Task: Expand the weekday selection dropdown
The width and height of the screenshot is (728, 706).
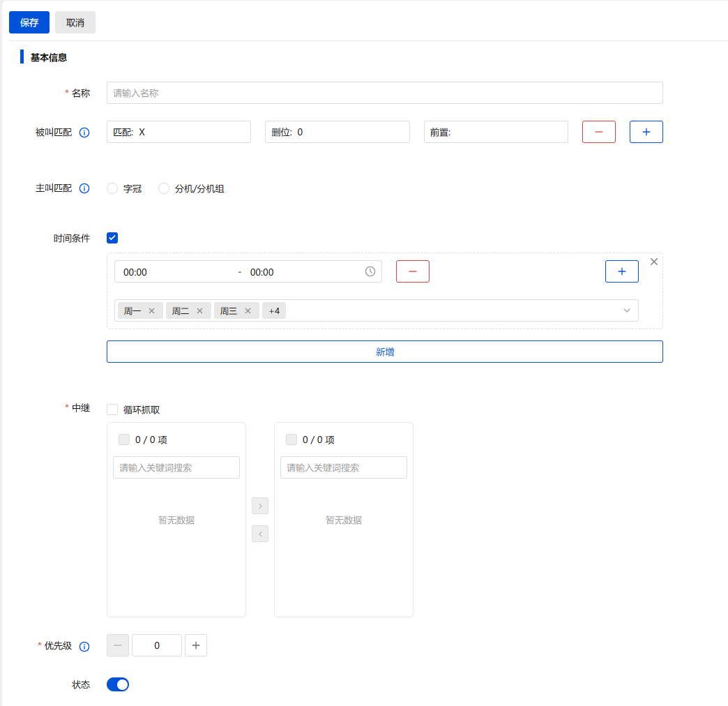Action: pos(626,310)
